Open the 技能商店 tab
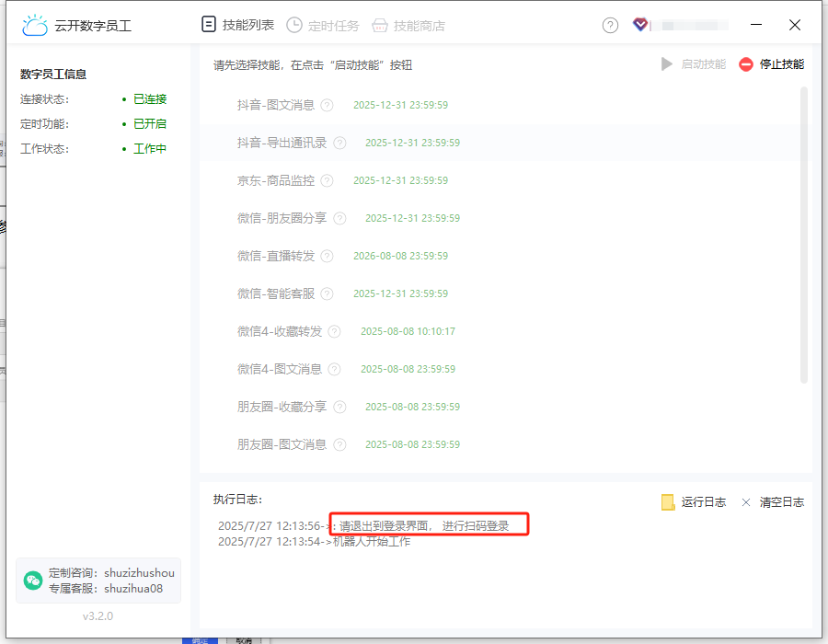Screen dimensions: 828x644 tap(408, 26)
